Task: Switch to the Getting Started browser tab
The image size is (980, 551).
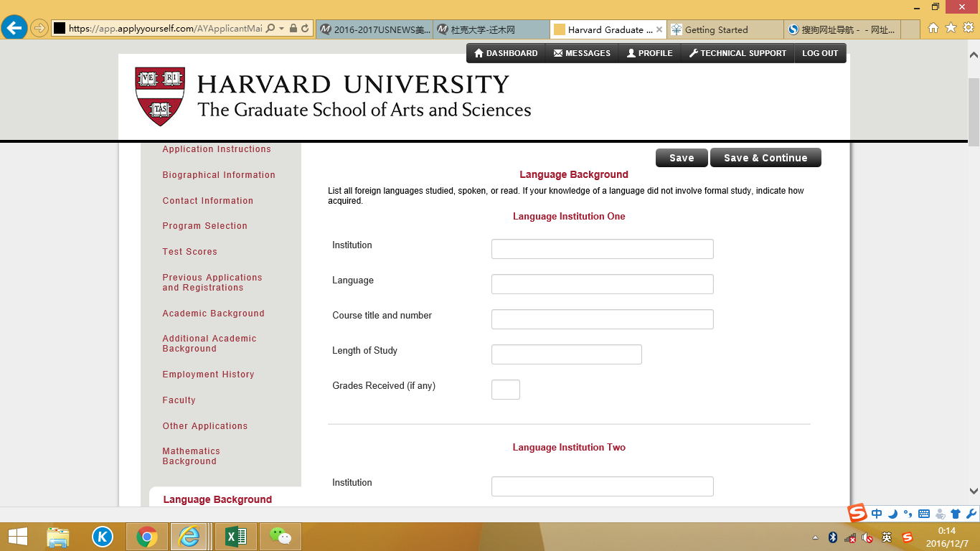Action: coord(725,29)
